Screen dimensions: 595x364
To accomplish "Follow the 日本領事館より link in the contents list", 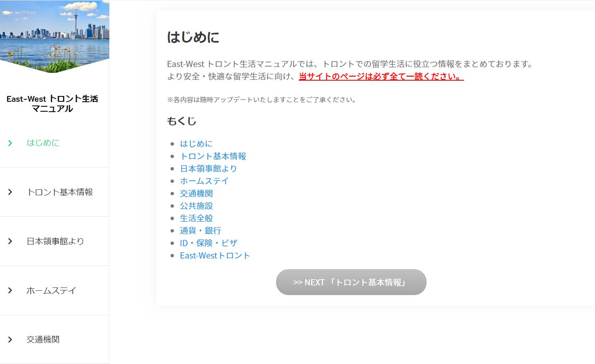I will 208,168.
